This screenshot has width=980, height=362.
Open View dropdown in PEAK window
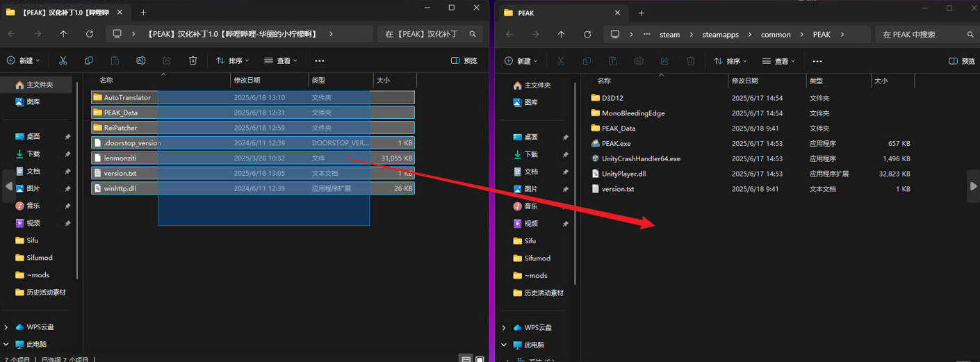pyautogui.click(x=779, y=61)
